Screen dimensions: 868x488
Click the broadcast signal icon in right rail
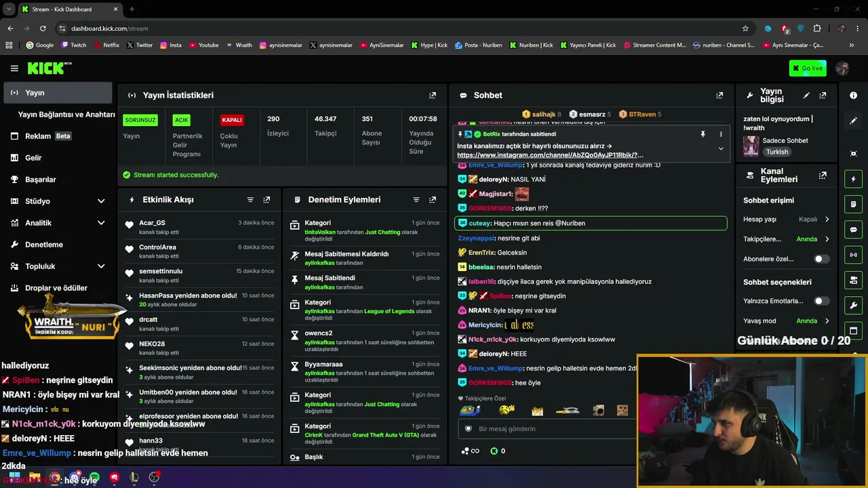coord(854,255)
